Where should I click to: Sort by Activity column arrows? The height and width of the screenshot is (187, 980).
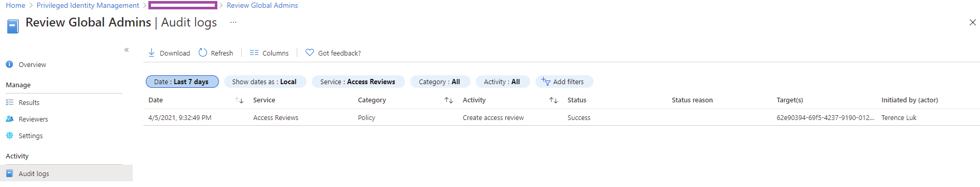[554, 100]
